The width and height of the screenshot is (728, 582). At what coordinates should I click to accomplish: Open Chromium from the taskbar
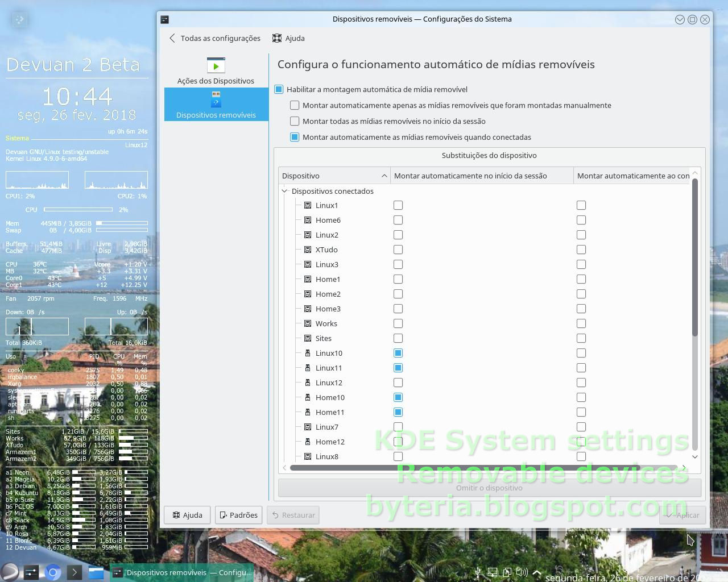click(x=52, y=572)
